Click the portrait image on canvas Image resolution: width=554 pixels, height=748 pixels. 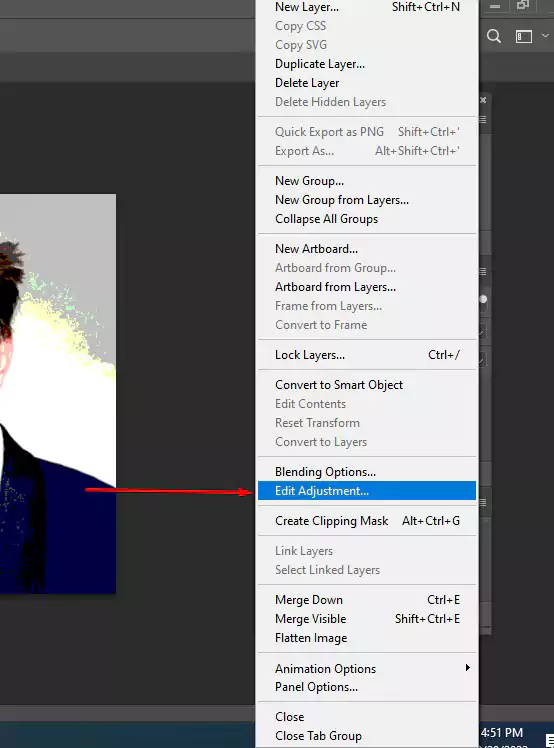58,394
